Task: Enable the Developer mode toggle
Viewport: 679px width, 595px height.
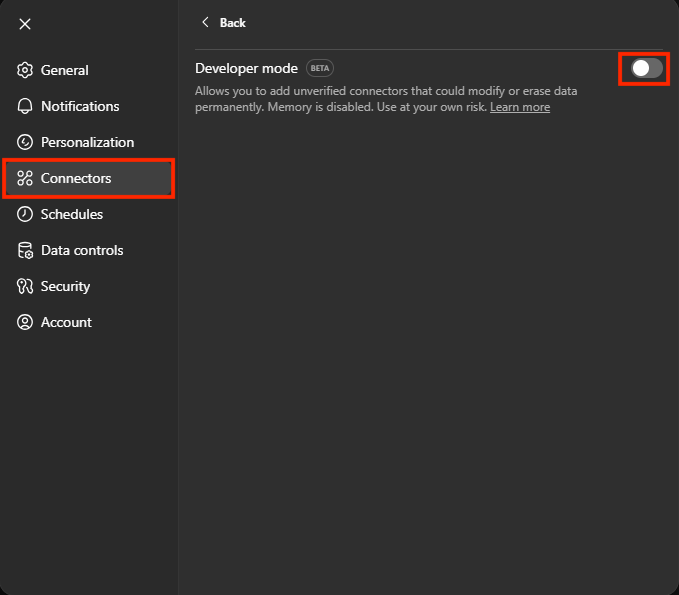Action: click(x=646, y=68)
